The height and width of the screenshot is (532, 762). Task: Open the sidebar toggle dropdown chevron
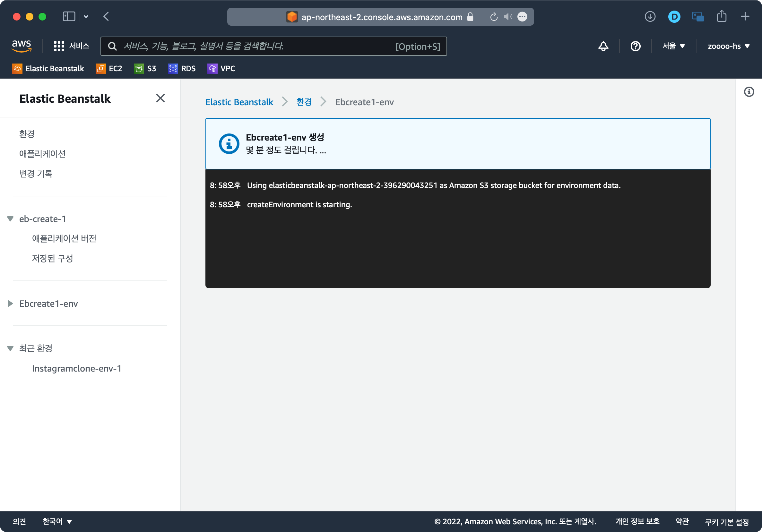pos(86,17)
